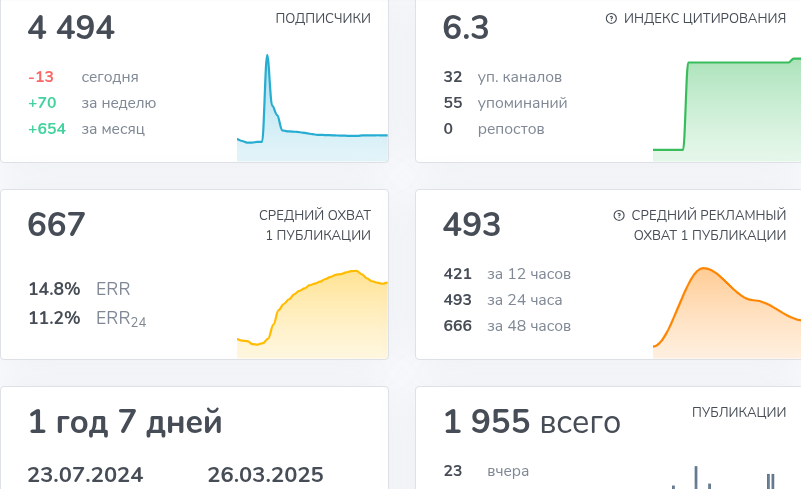Image resolution: width=801 pixels, height=489 pixels.
Task: Click the 421 за 12 часов row
Action: [x=507, y=274]
